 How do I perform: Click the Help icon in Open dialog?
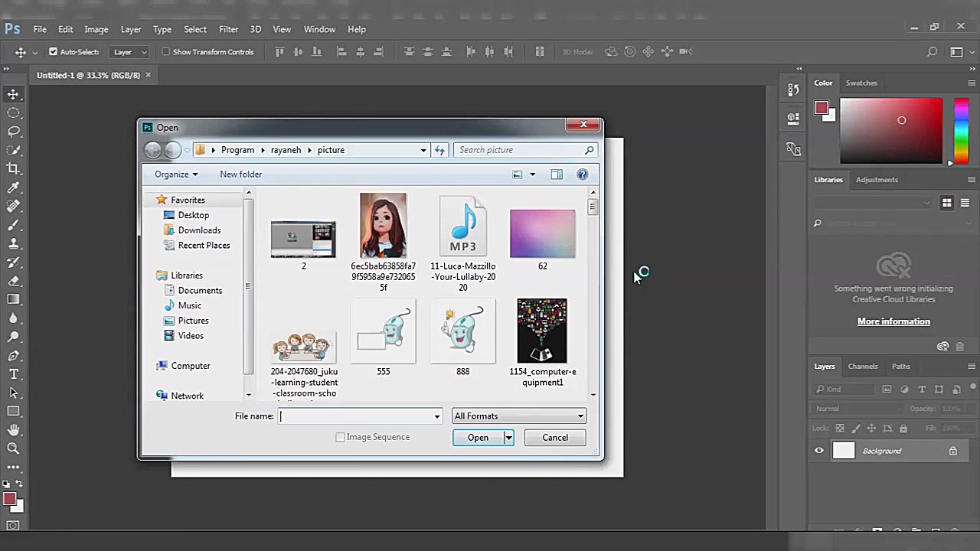582,174
